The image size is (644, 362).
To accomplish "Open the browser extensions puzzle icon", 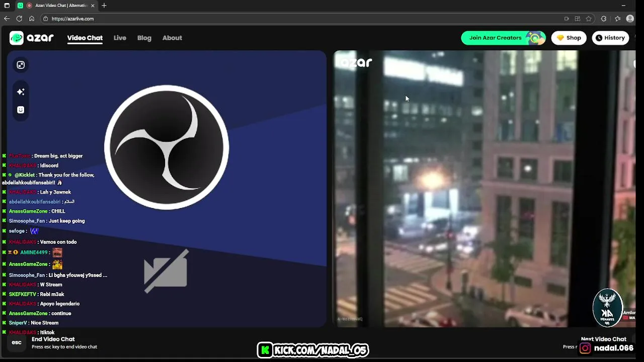I will (604, 19).
